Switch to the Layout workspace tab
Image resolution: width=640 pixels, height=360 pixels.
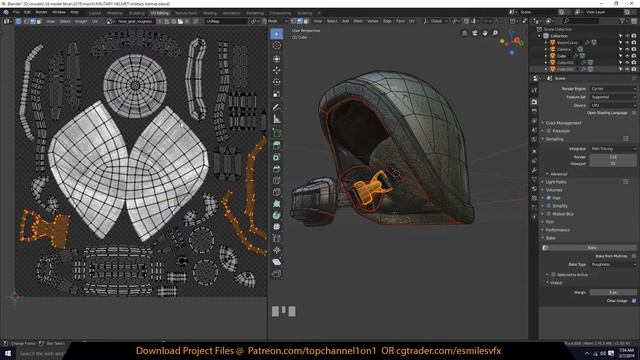click(95, 13)
